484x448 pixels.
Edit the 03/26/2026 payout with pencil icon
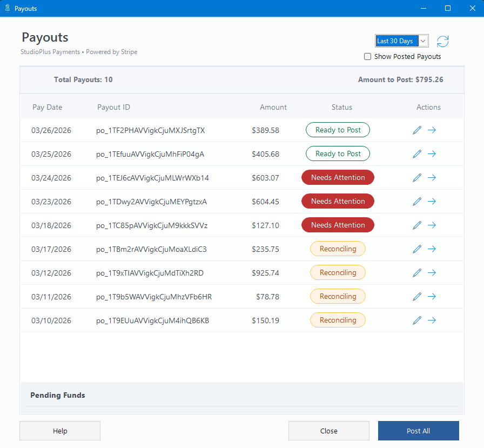tap(416, 130)
